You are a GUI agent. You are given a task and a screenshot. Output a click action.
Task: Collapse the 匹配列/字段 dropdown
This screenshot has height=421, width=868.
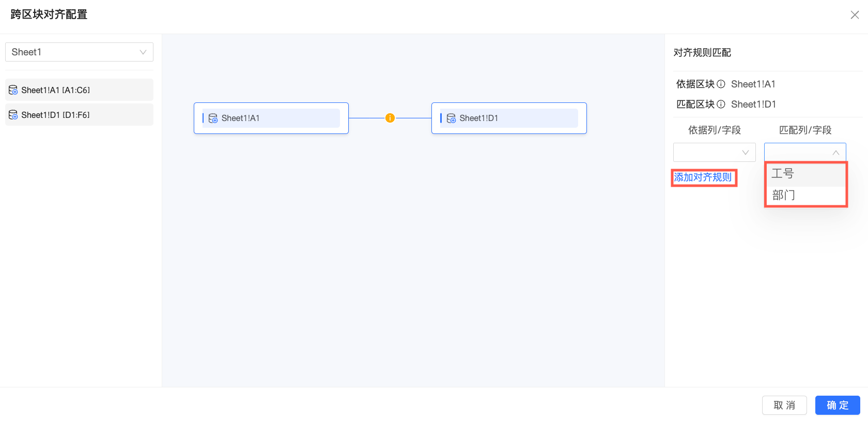[x=805, y=152]
